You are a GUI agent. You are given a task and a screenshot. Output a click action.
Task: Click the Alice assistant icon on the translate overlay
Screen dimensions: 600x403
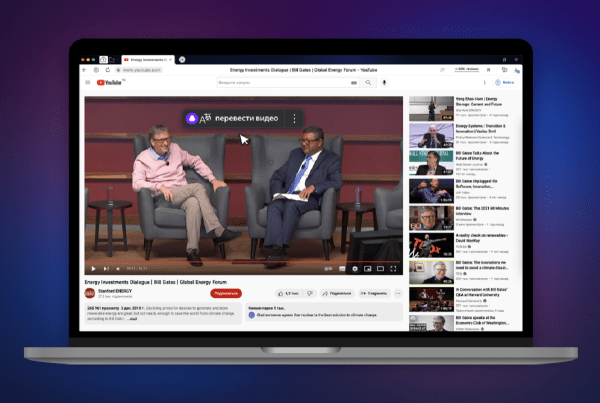[192, 118]
